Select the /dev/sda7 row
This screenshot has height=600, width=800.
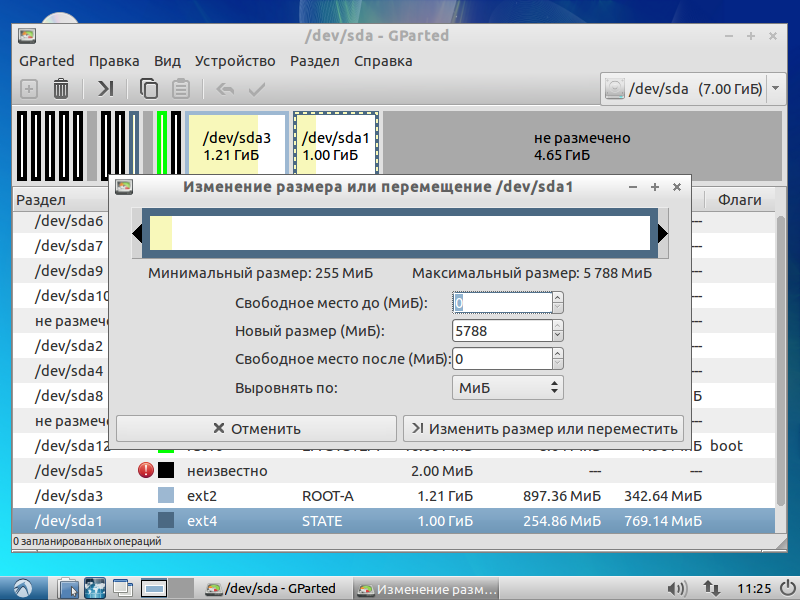click(x=61, y=246)
